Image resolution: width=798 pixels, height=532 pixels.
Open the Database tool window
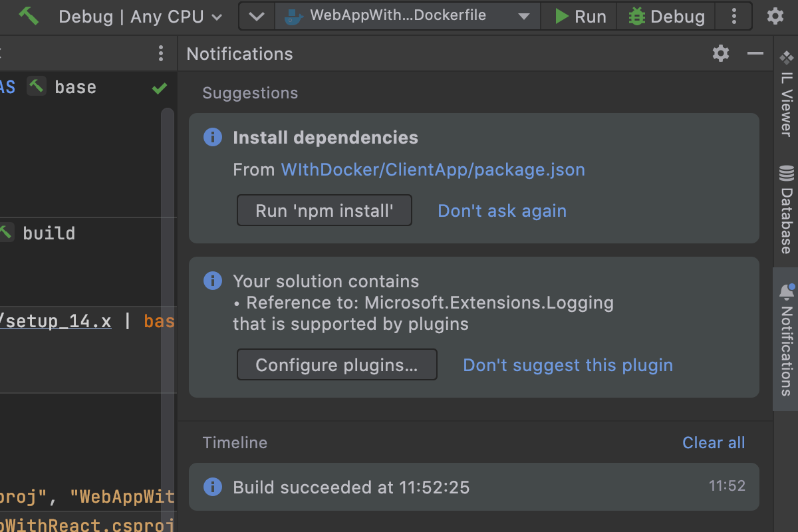(786, 209)
